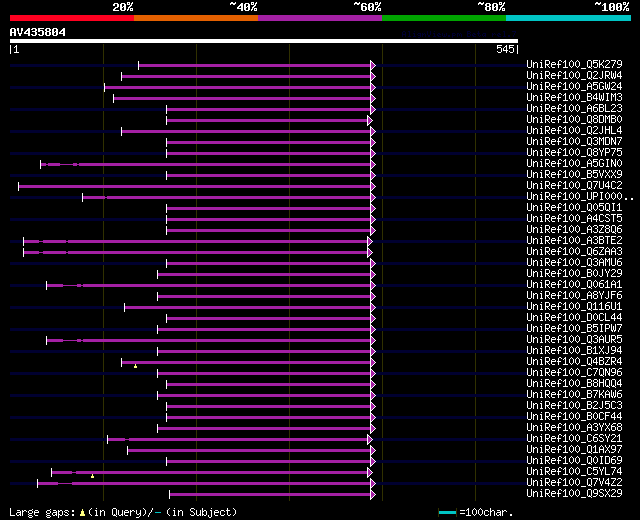This screenshot has width=640, height=520.
Task: Click UniRef100_A8YJF6 label
Action: tap(574, 296)
